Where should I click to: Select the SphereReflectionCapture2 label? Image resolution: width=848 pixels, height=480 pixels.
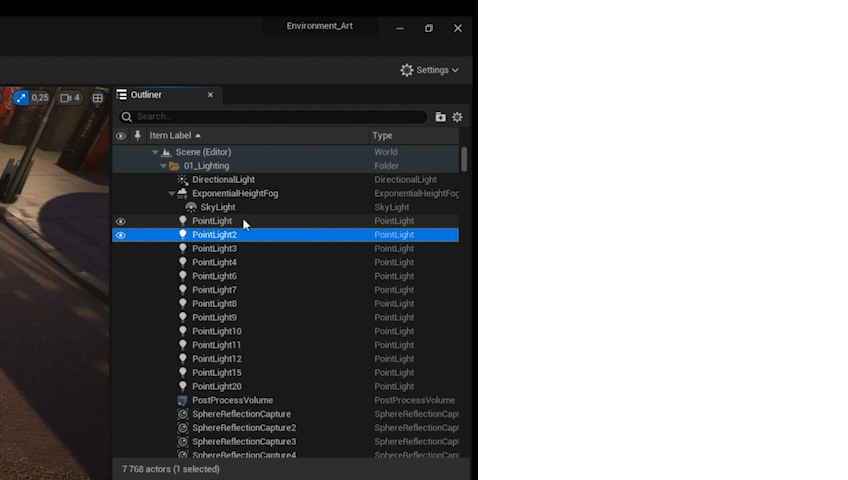[244, 428]
